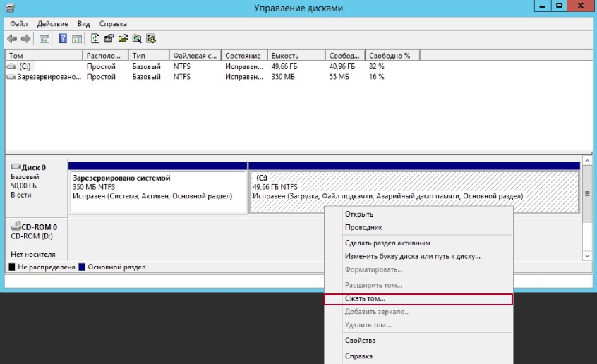Click the 55 МБ free space cell

click(x=339, y=77)
